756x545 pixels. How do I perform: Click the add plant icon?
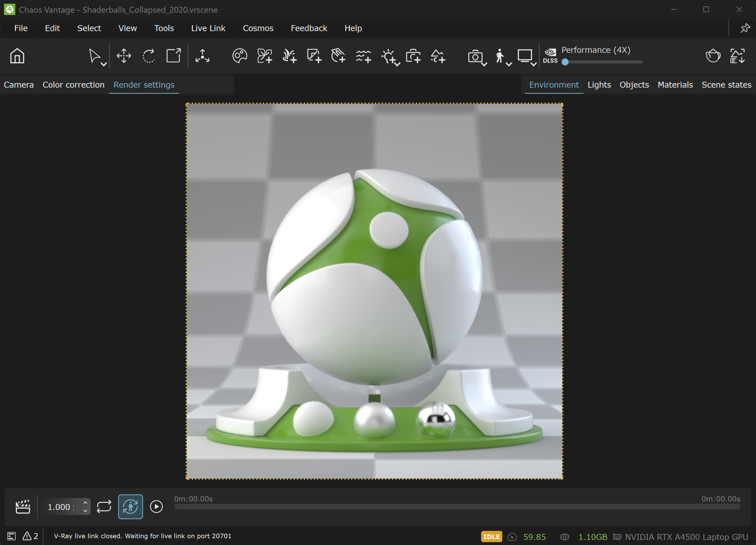[289, 56]
